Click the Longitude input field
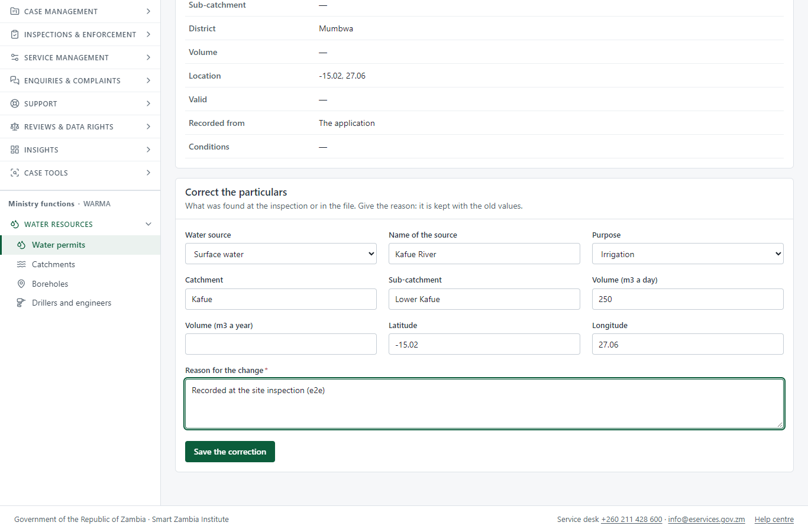Screen dimensions: 808x532 tap(688, 344)
